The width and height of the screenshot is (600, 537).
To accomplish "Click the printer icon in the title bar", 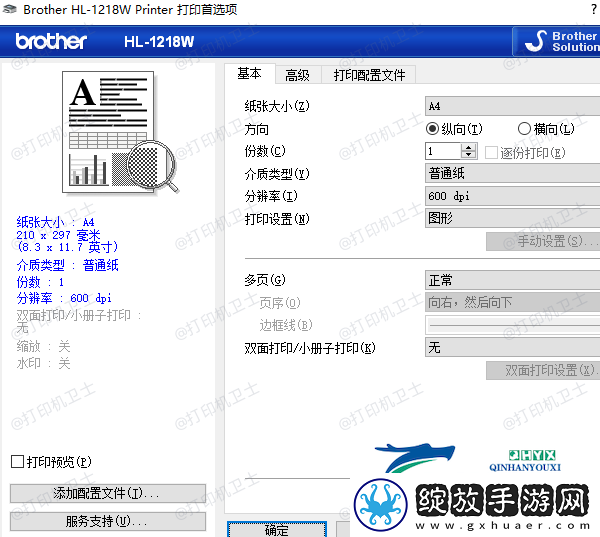I will (10, 9).
